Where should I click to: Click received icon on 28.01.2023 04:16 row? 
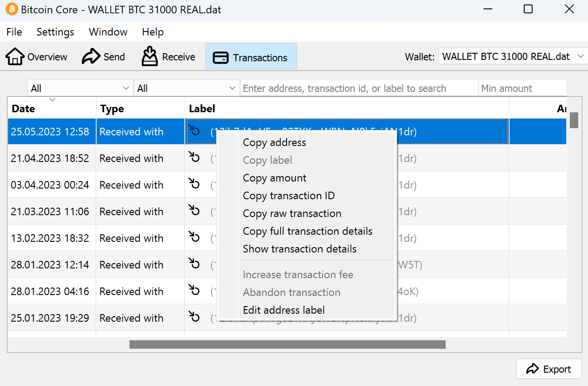[x=194, y=291]
